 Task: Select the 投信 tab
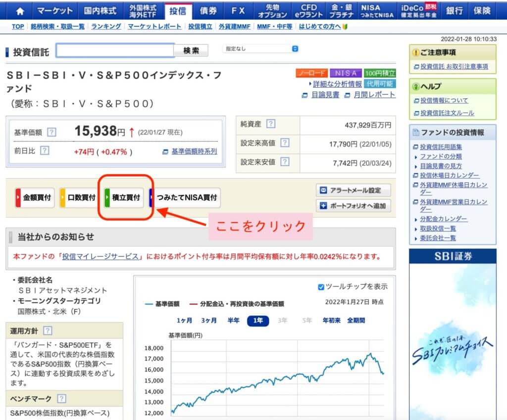pos(178,11)
